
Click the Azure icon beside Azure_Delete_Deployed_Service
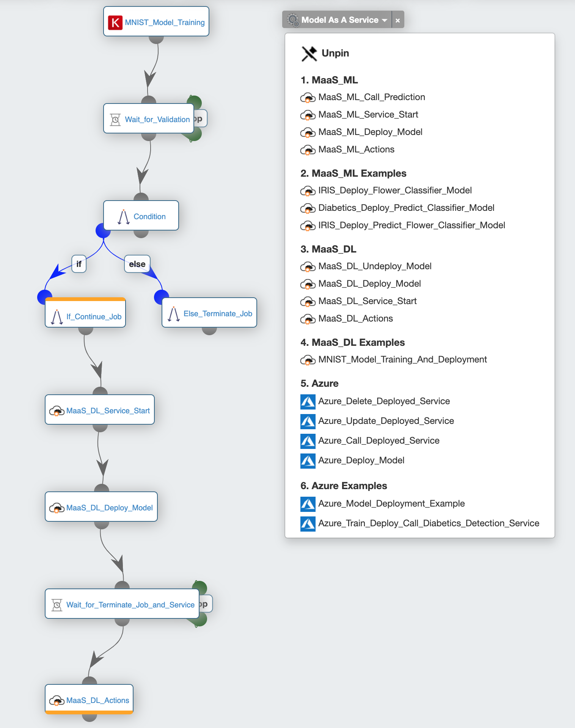[x=308, y=402]
